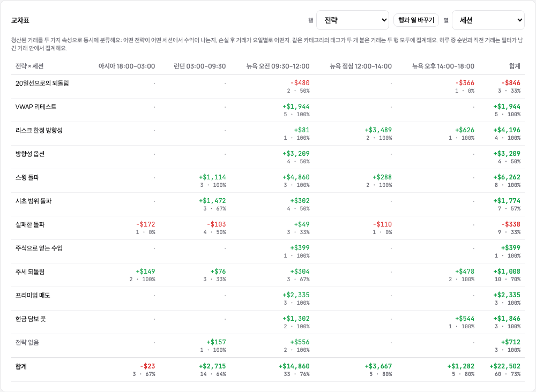Select the 뉴욕 오전 09:30–12:00 column header
The width and height of the screenshot is (536, 392).
click(x=278, y=66)
